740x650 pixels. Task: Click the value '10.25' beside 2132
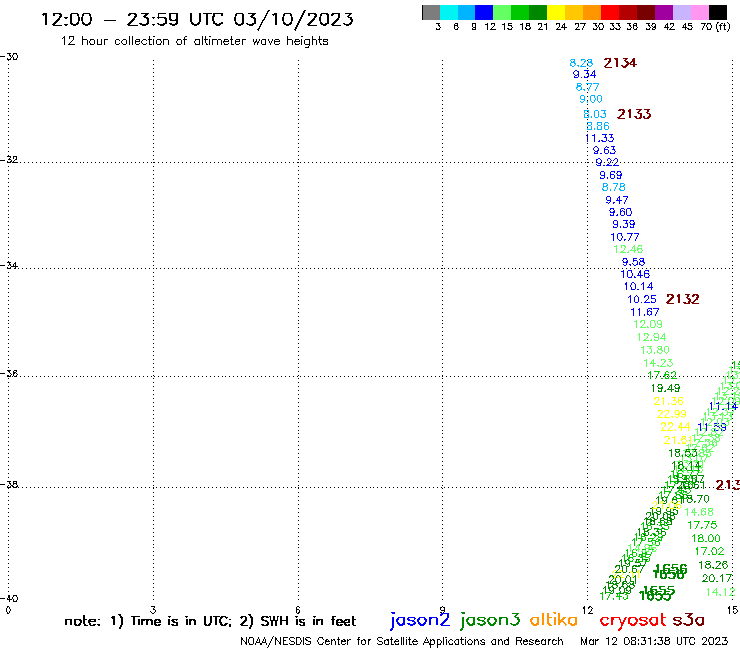pyautogui.click(x=641, y=299)
